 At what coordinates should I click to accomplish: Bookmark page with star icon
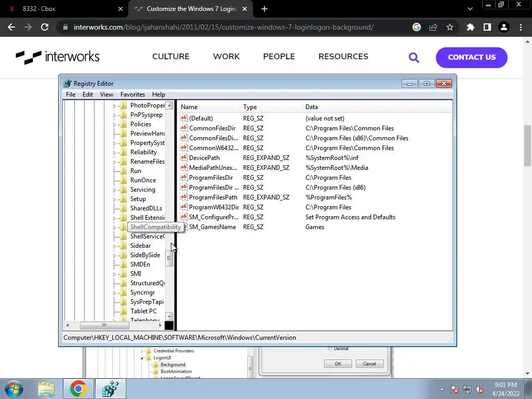tap(450, 27)
